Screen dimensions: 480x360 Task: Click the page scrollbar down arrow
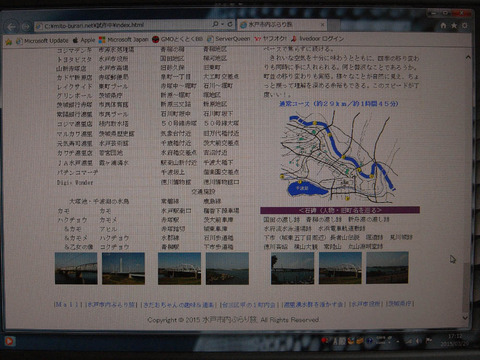(465, 318)
